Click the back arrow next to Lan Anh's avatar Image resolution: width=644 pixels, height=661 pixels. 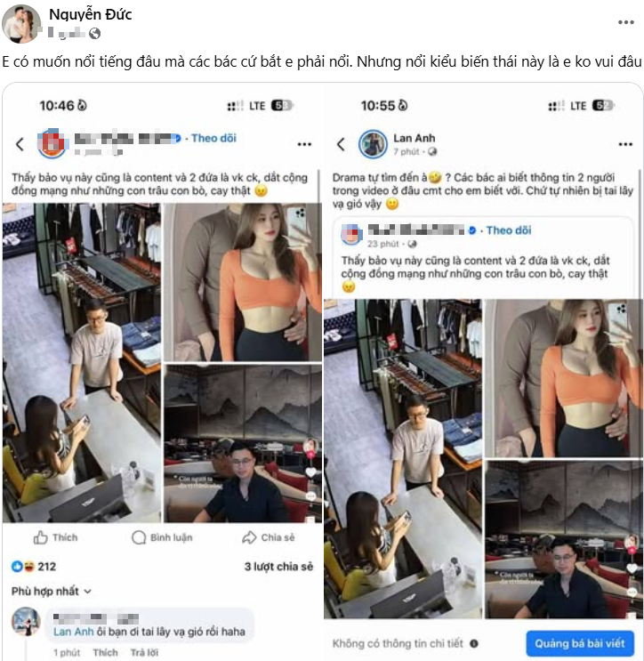point(340,144)
